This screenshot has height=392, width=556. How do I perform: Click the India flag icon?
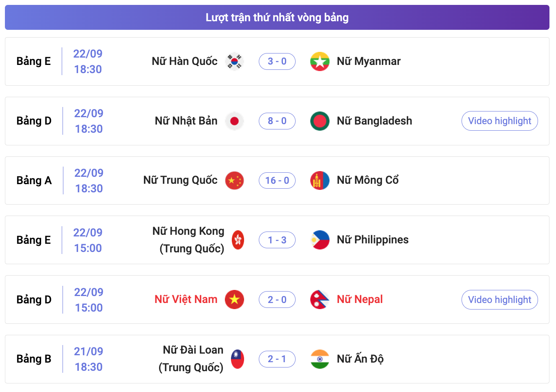[320, 359]
